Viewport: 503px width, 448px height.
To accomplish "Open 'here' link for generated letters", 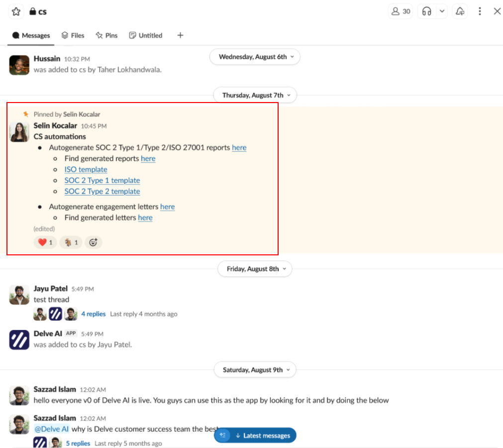I will [x=145, y=218].
